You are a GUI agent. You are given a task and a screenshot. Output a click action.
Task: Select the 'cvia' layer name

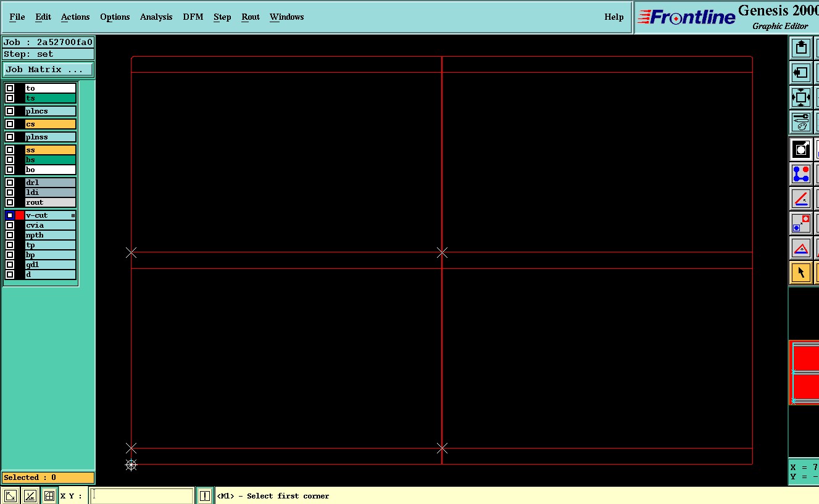(50, 225)
